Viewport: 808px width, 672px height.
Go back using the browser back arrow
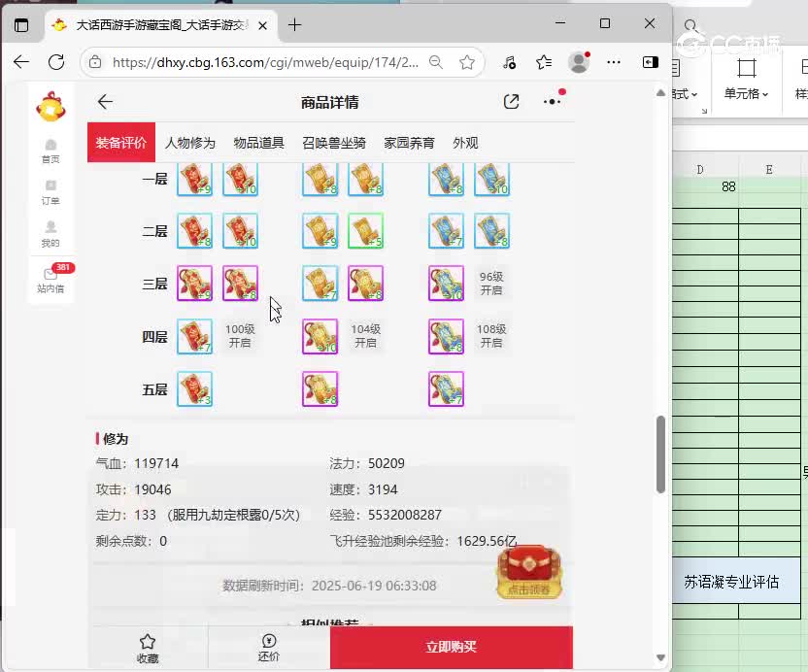point(21,62)
